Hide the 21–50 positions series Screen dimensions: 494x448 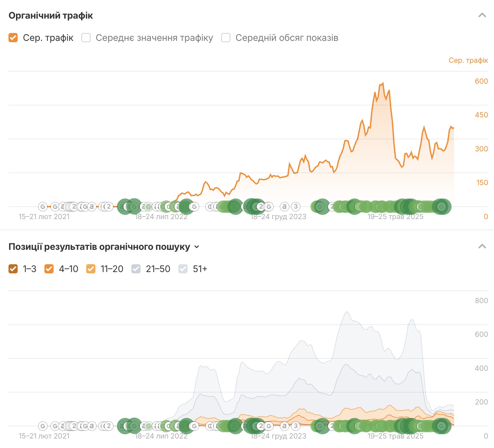[136, 269]
